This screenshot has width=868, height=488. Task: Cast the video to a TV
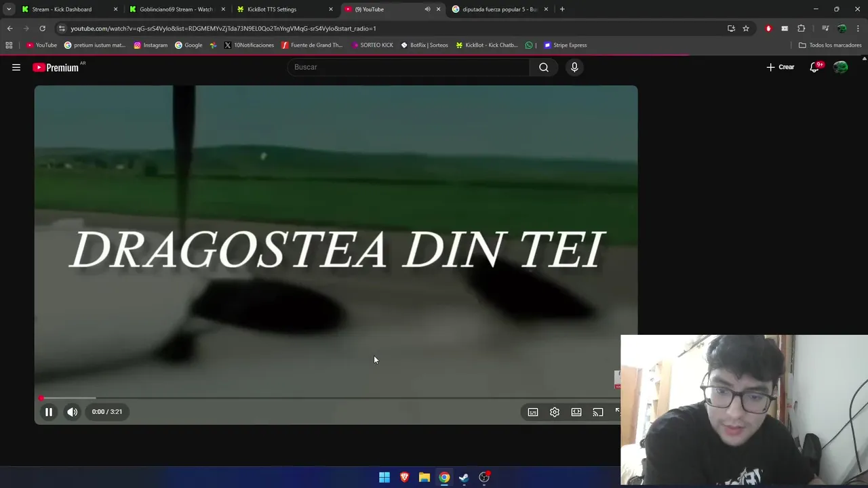[598, 412]
